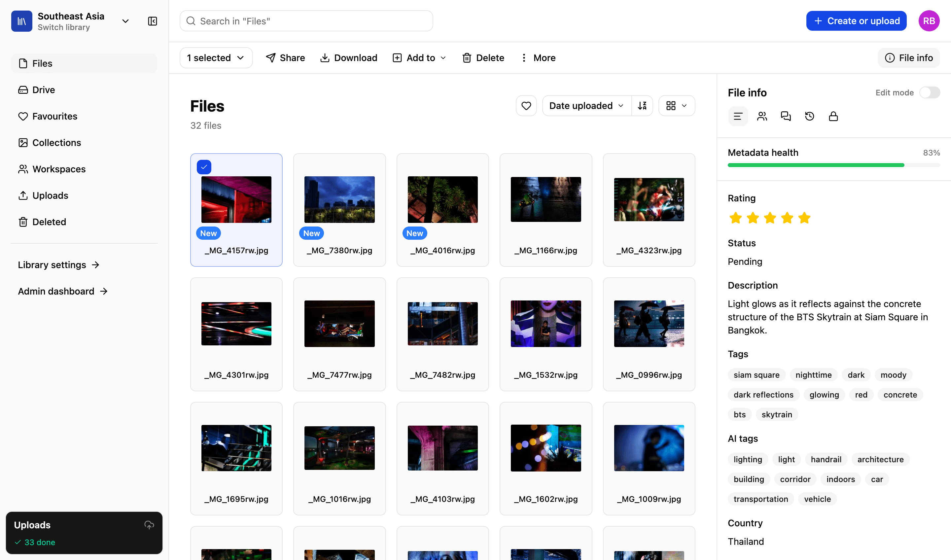
Task: Click the Deleted trash icon in sidebar
Action: tap(23, 222)
